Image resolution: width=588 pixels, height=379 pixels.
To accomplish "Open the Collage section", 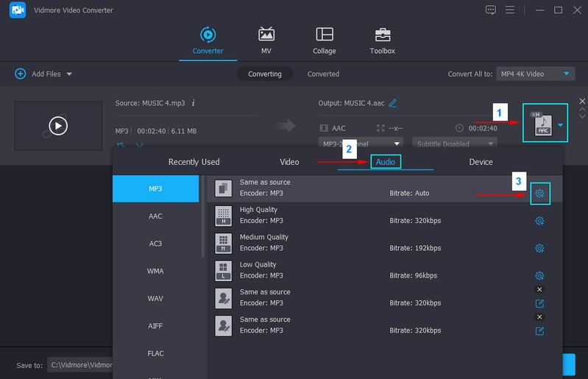I will [x=324, y=35].
